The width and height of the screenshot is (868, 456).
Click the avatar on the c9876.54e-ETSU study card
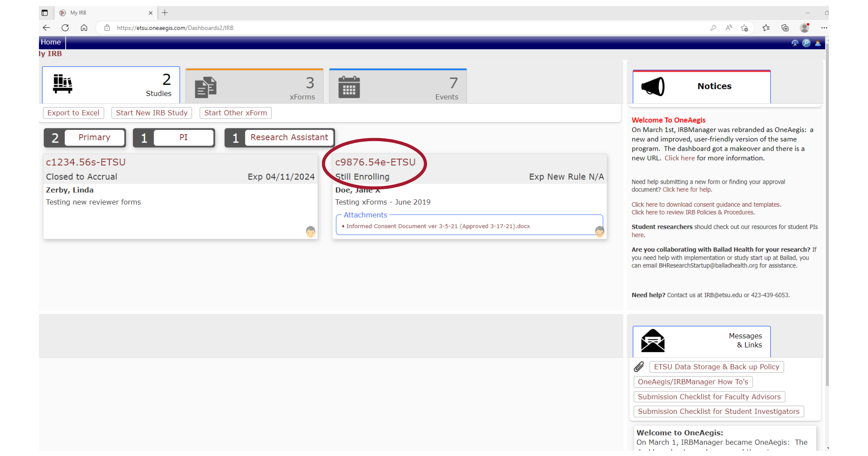[600, 232]
